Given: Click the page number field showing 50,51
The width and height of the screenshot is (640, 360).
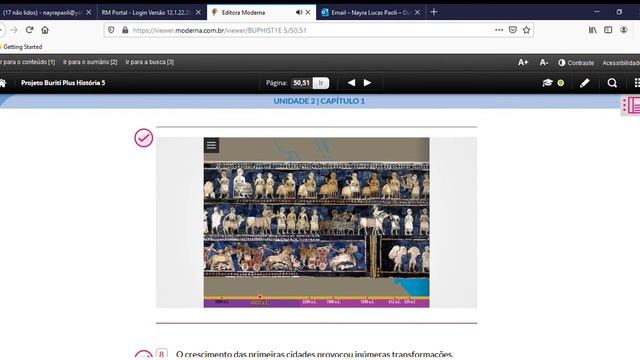Looking at the screenshot, I should click(x=302, y=83).
